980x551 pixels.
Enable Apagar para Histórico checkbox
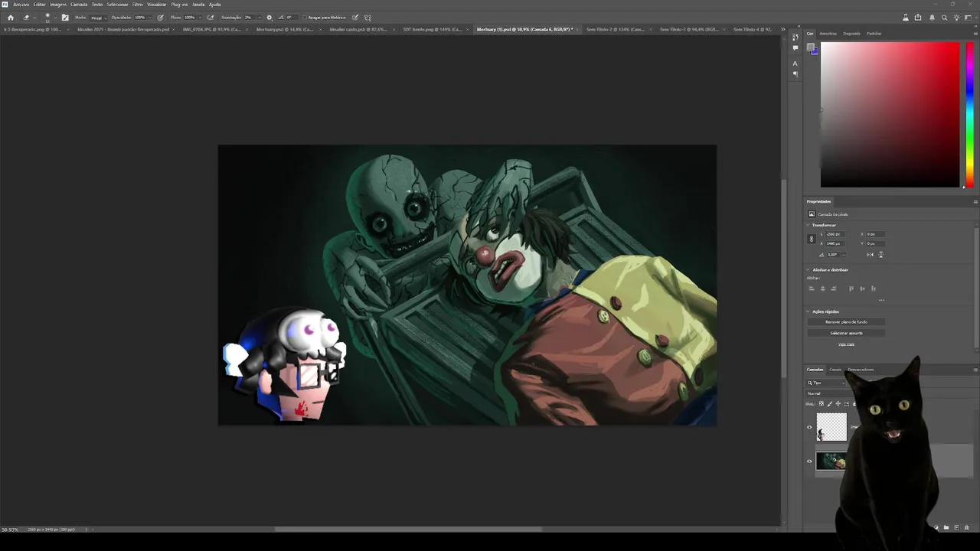pos(305,17)
